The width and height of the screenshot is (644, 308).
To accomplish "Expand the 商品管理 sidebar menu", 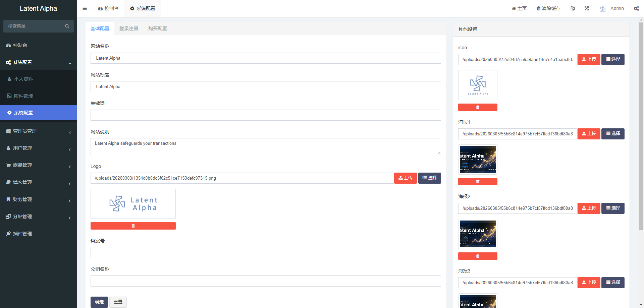I will click(38, 165).
